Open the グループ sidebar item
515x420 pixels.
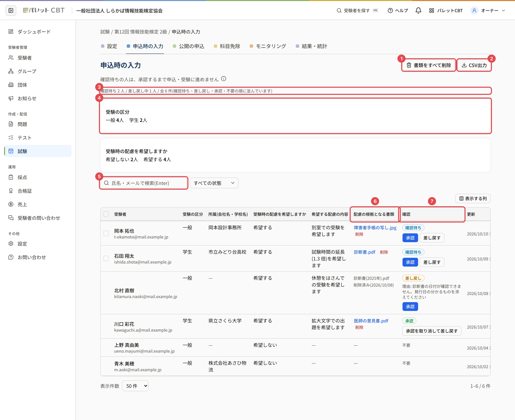[38, 71]
